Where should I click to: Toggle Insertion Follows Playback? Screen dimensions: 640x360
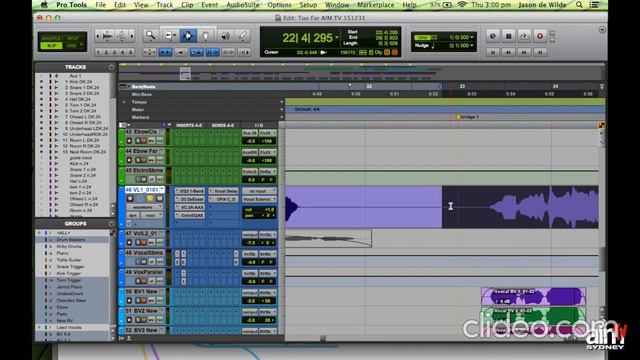(x=244, y=52)
